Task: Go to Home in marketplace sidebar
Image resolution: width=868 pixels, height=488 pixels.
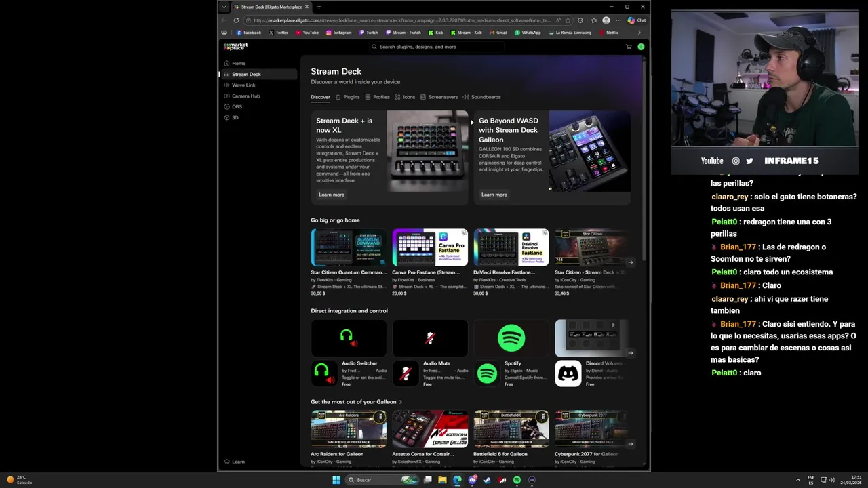Action: coord(258,63)
